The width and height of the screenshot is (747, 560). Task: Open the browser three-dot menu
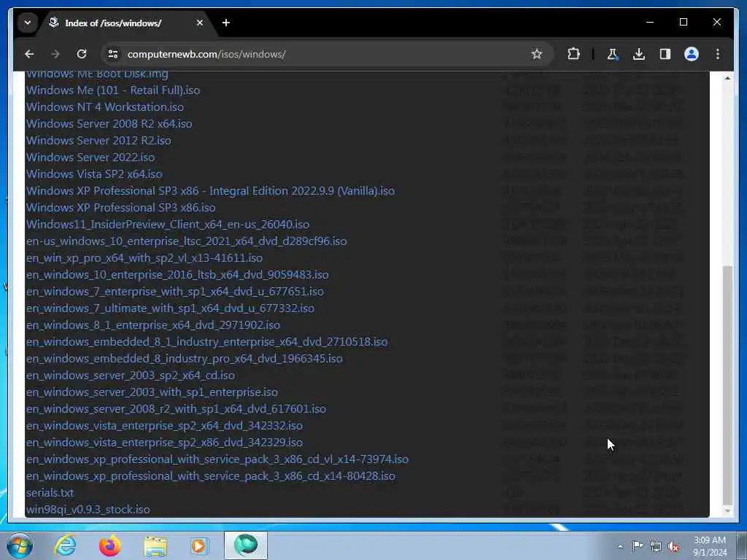[718, 54]
